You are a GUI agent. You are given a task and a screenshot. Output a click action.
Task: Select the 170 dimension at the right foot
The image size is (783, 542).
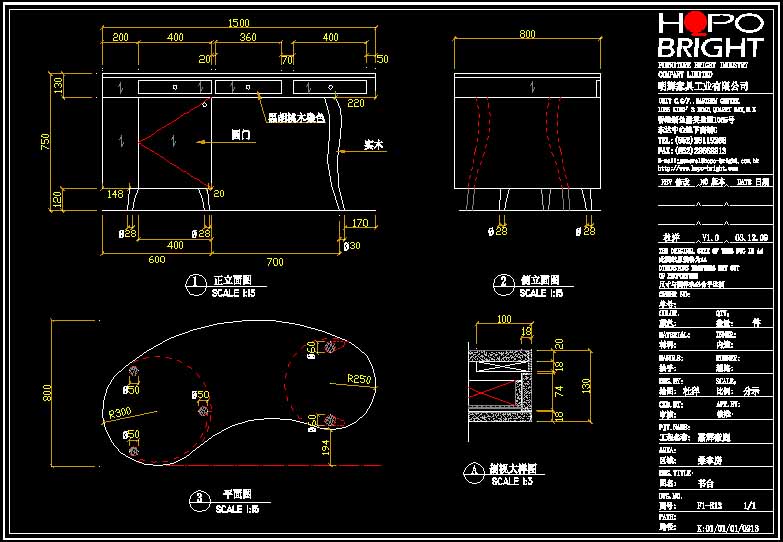360,223
